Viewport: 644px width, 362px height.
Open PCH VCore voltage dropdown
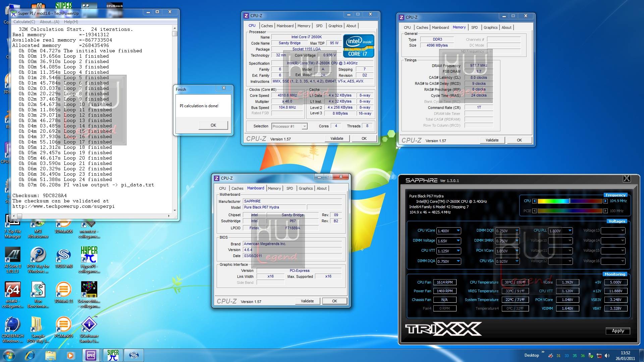coord(517,251)
